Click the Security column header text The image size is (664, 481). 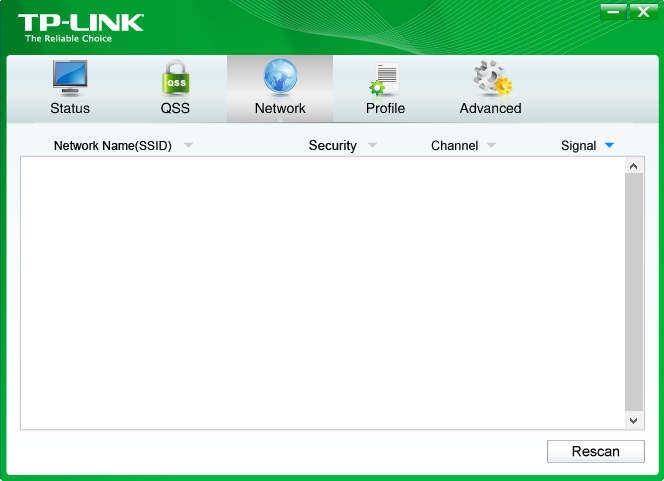coord(332,146)
